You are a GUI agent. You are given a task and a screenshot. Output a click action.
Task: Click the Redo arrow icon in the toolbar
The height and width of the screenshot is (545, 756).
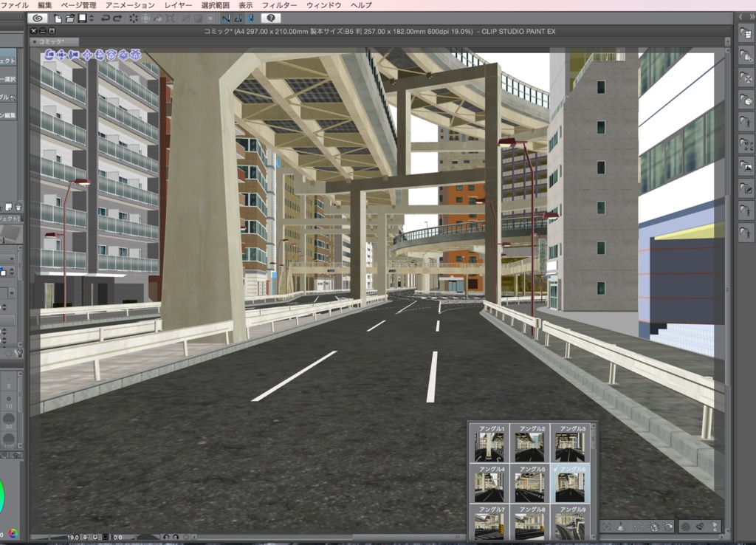(117, 18)
